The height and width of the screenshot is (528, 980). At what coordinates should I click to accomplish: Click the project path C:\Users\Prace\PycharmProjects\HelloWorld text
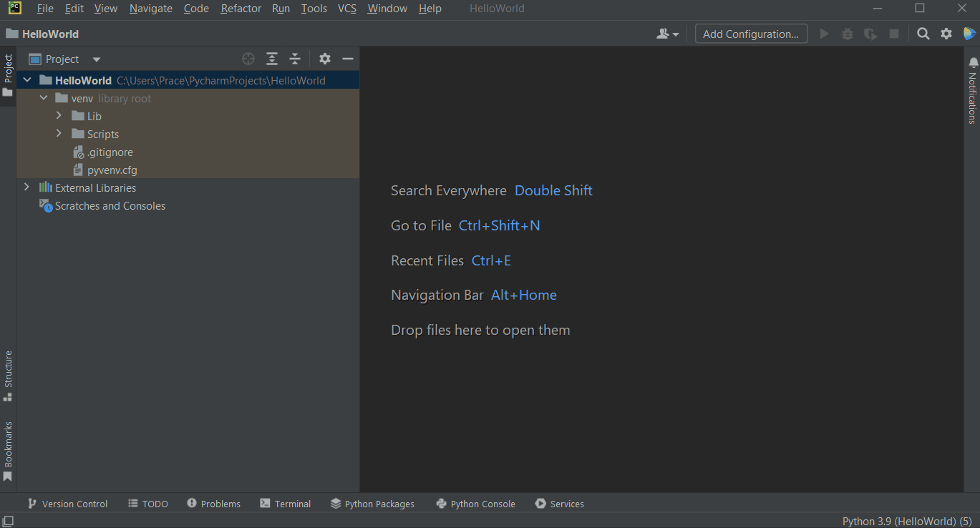point(220,81)
